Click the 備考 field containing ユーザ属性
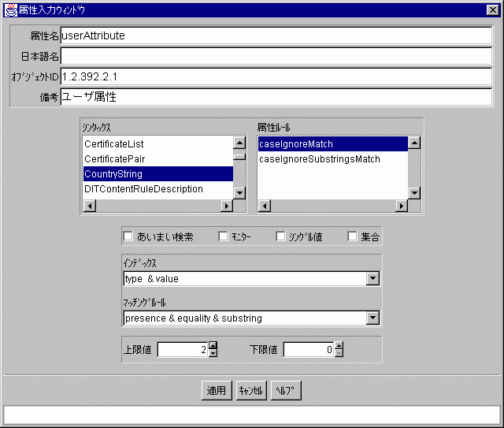Screen dimensions: 504x428 [x=276, y=97]
